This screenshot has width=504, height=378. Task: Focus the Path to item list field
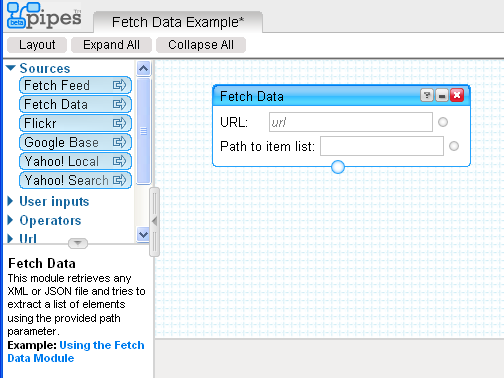[382, 146]
